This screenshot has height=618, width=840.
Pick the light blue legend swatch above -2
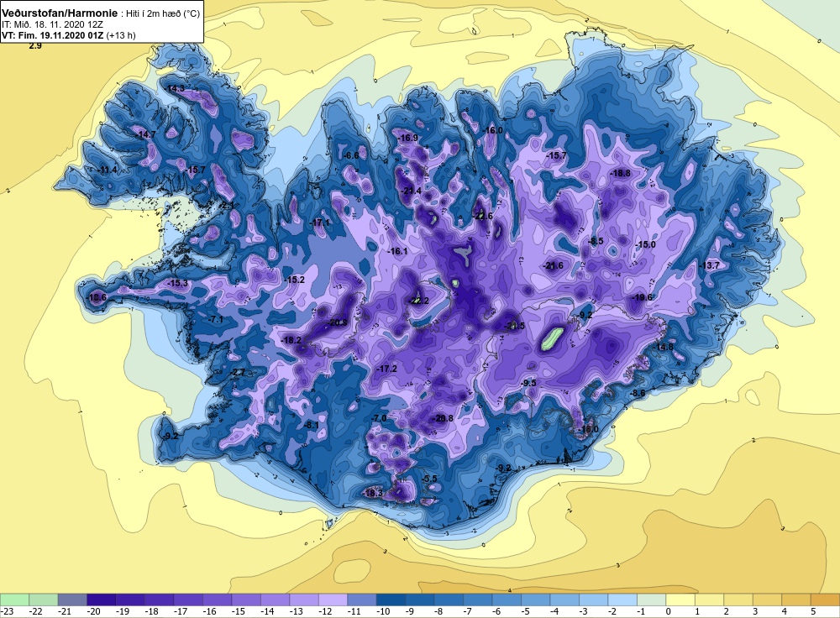pos(622,600)
